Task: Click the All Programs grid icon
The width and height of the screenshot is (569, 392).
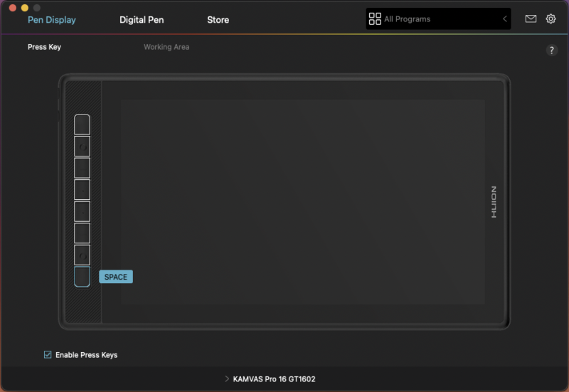Action: (x=375, y=19)
